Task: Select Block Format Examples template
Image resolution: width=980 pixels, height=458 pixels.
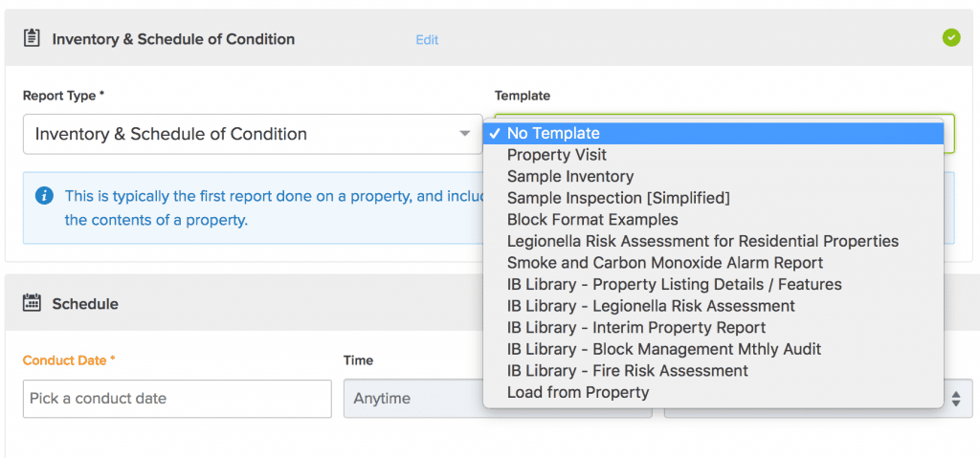Action: (x=592, y=220)
